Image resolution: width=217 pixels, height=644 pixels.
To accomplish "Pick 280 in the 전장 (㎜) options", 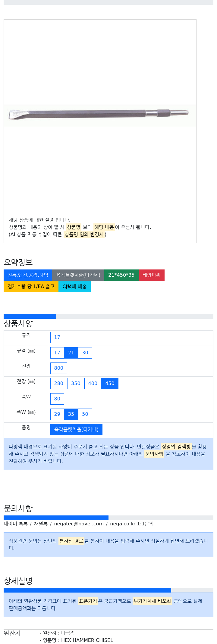I will click(59, 384).
